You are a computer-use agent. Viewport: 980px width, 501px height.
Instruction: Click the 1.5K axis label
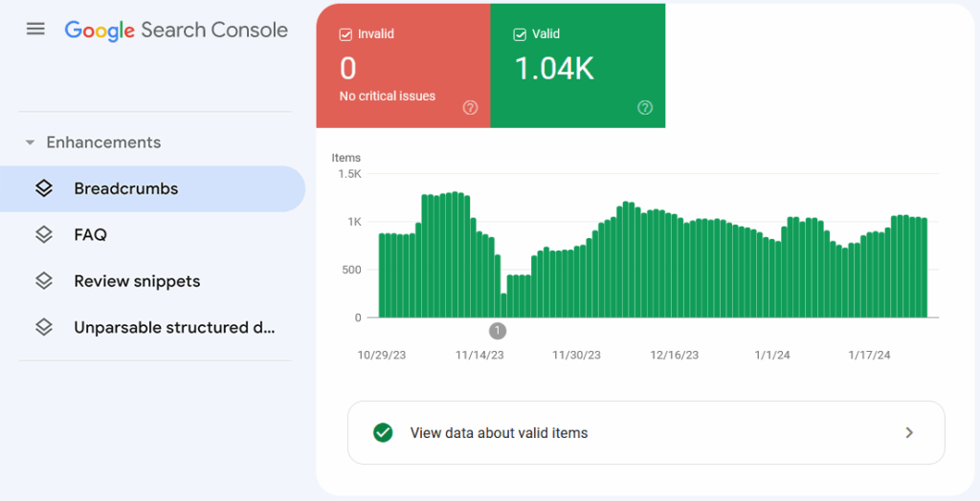tap(350, 174)
